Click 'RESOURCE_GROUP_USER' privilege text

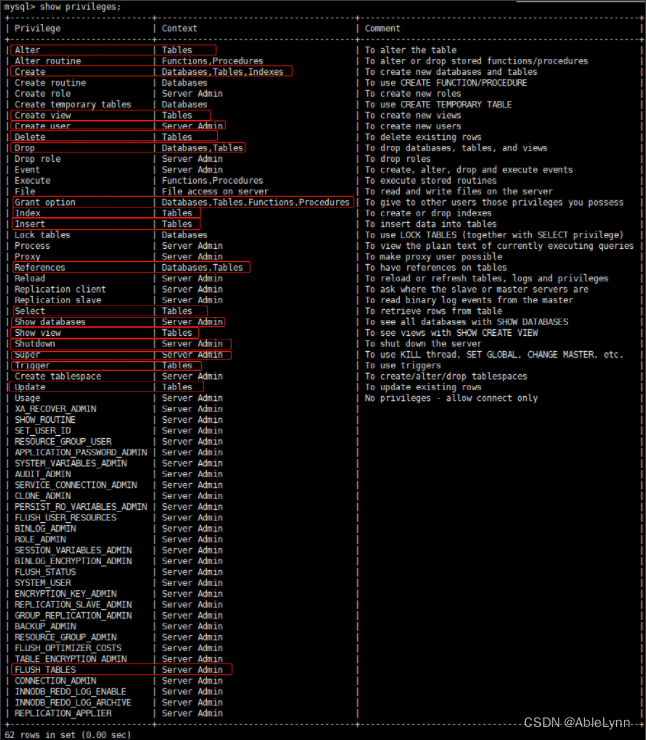tap(63, 441)
